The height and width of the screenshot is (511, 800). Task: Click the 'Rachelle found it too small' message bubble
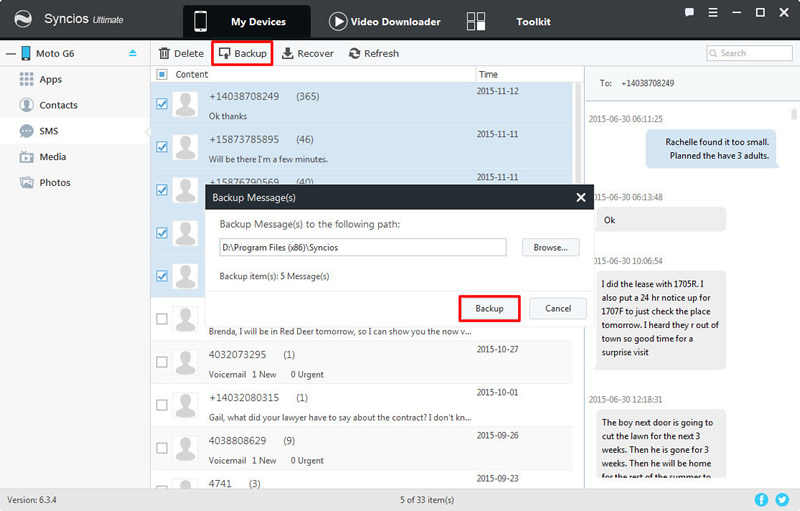pos(712,149)
